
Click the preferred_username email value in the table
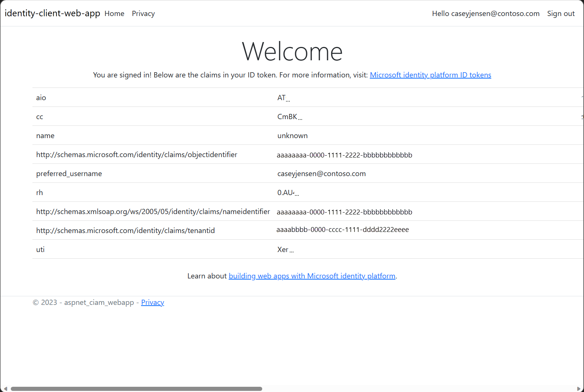pyautogui.click(x=321, y=173)
